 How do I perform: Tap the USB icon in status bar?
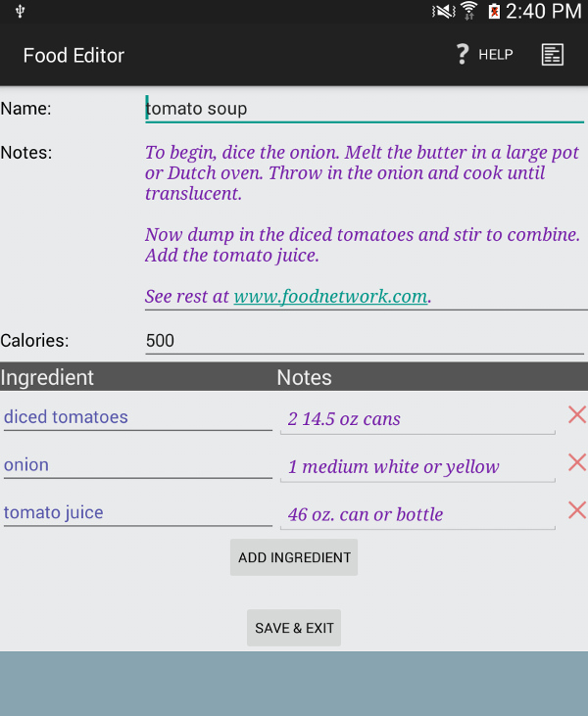pos(21,11)
